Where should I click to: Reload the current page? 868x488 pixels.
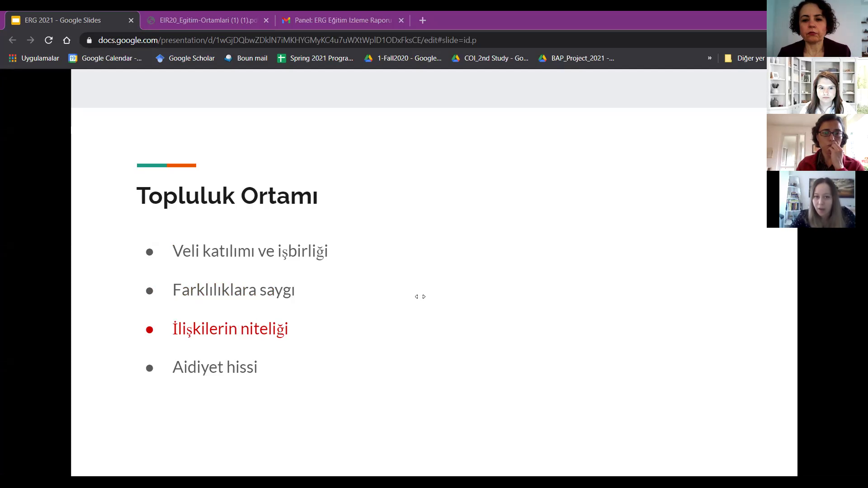48,40
